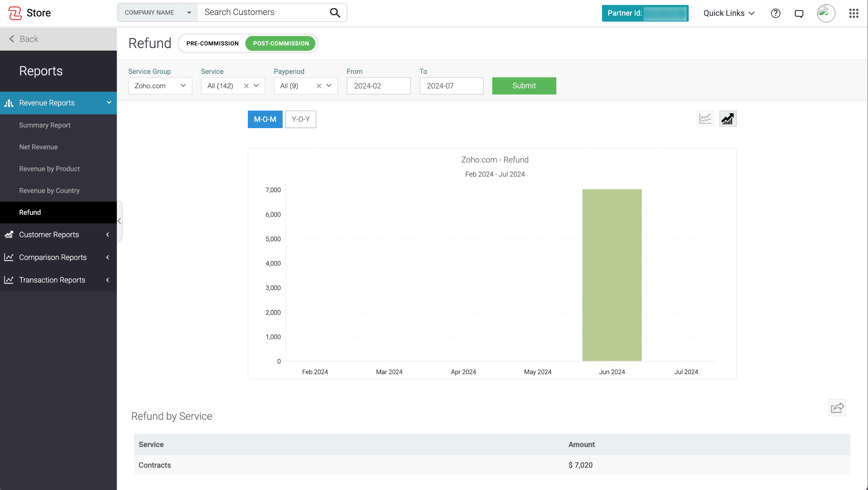The width and height of the screenshot is (868, 490).
Task: Click the Revenue Reports chart icon
Action: 9,103
